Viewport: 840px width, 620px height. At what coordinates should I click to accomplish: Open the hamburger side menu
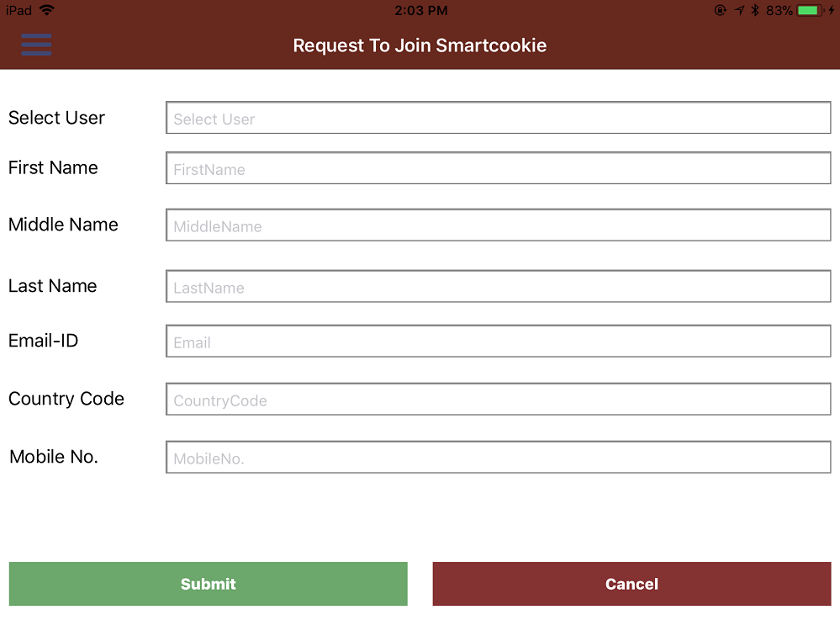pos(37,45)
